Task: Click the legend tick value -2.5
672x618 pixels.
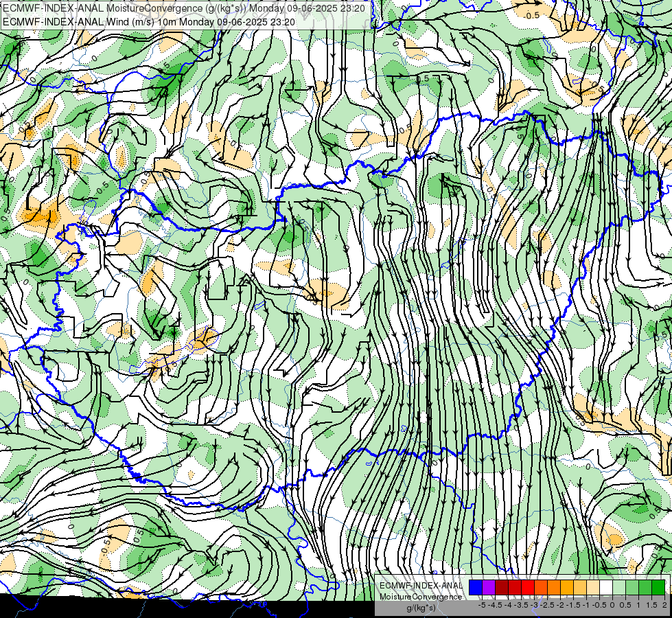Action: pyautogui.click(x=547, y=605)
